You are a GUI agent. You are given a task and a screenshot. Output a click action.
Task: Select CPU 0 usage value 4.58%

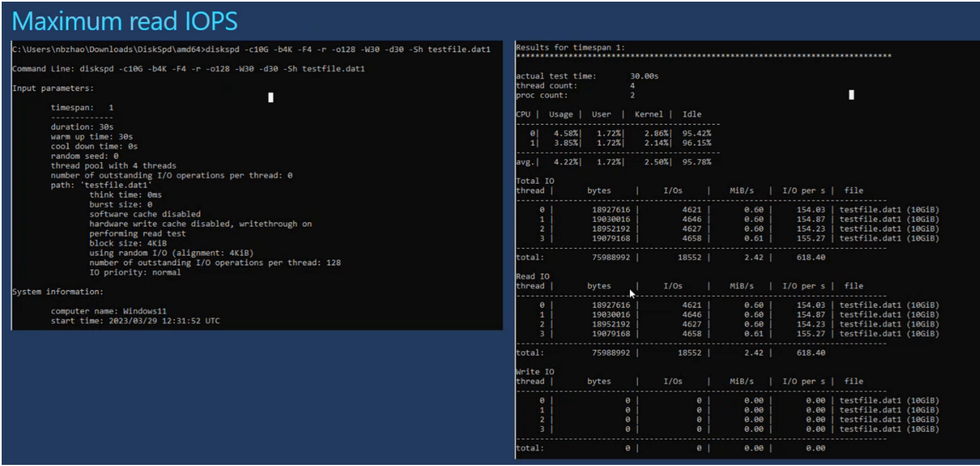(566, 133)
